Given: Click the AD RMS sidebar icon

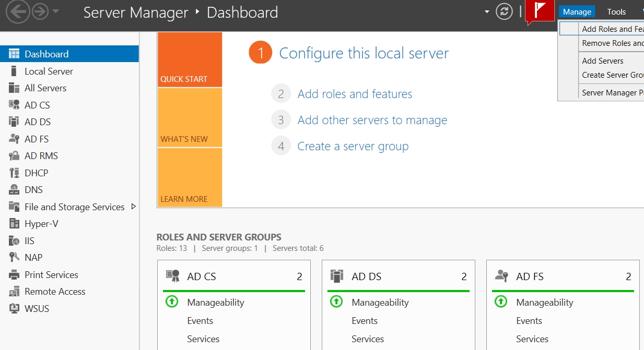Looking at the screenshot, I should tap(14, 156).
